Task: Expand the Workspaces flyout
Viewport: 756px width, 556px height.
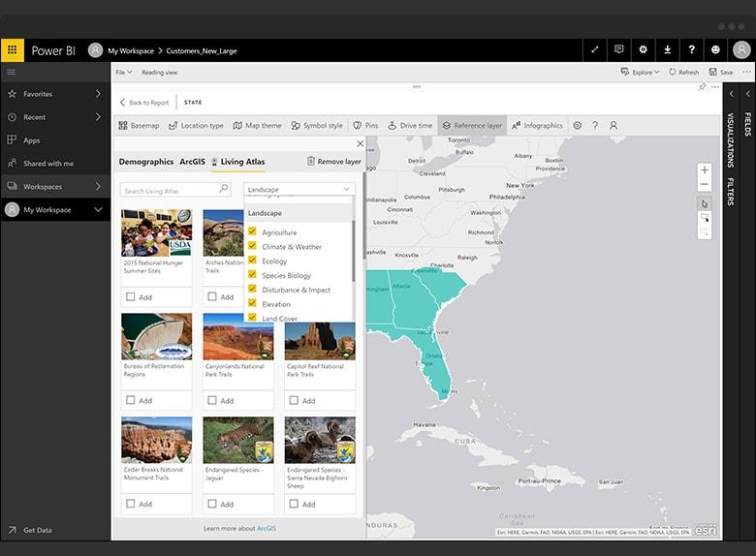Action: (98, 186)
